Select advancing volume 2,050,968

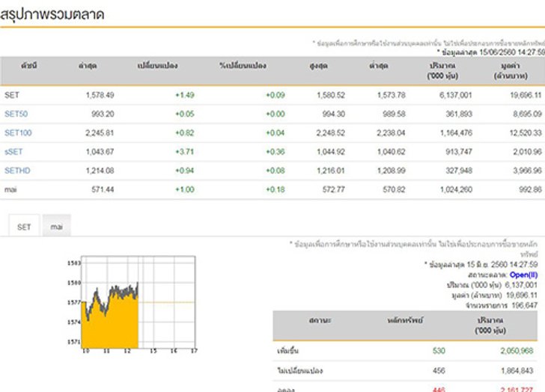coord(517,351)
